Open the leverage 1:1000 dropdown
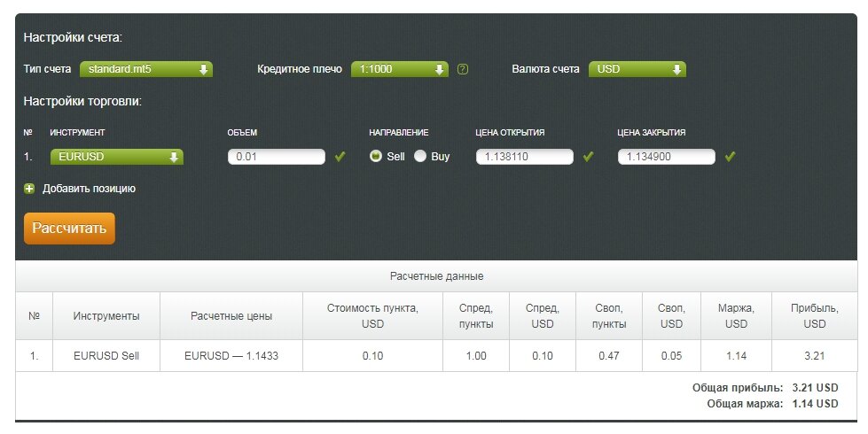The width and height of the screenshot is (868, 434). click(x=400, y=69)
